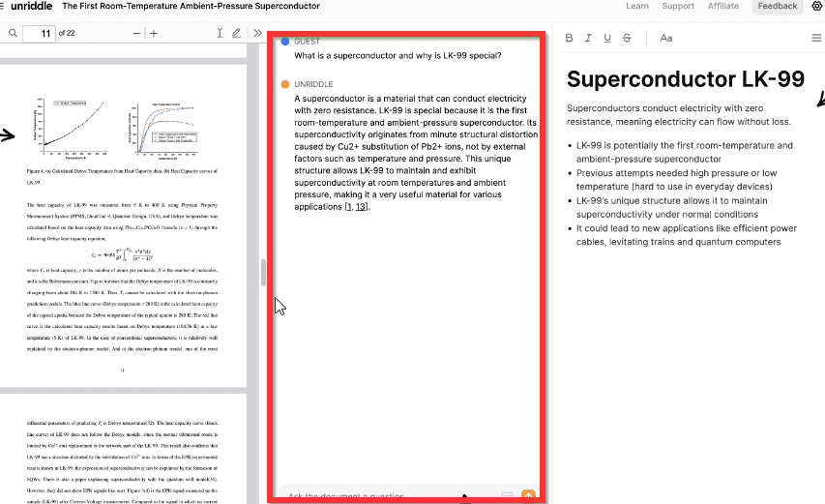The image size is (825, 504).
Task: Send the question with orange arrow button
Action: click(x=528, y=495)
